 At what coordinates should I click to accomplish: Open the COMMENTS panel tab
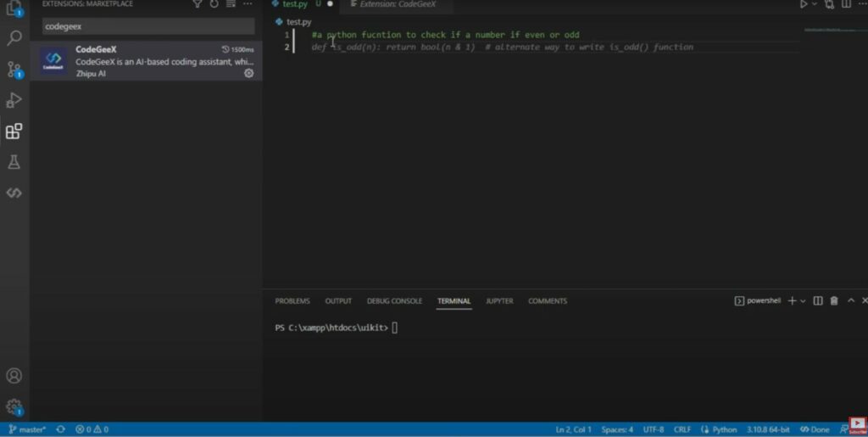click(x=548, y=301)
